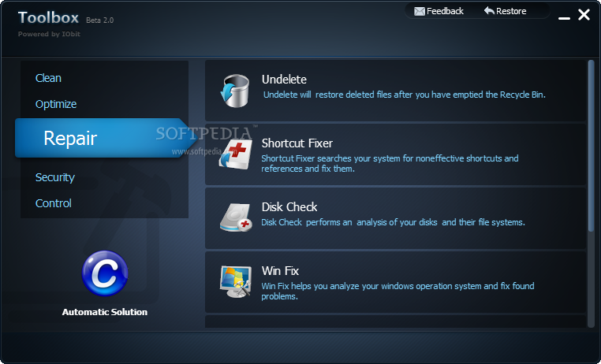Click the Feedback envelope icon
Viewport: 601px width, 364px height.
420,12
